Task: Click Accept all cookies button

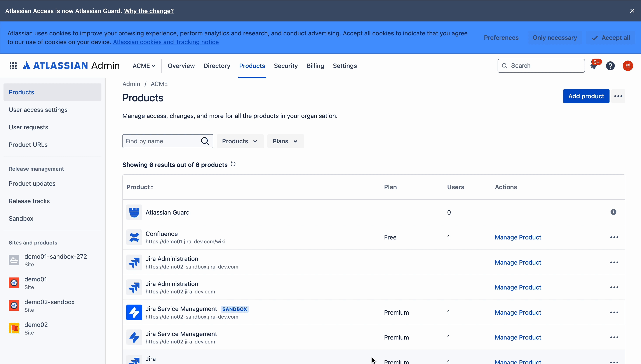Action: 610,38
